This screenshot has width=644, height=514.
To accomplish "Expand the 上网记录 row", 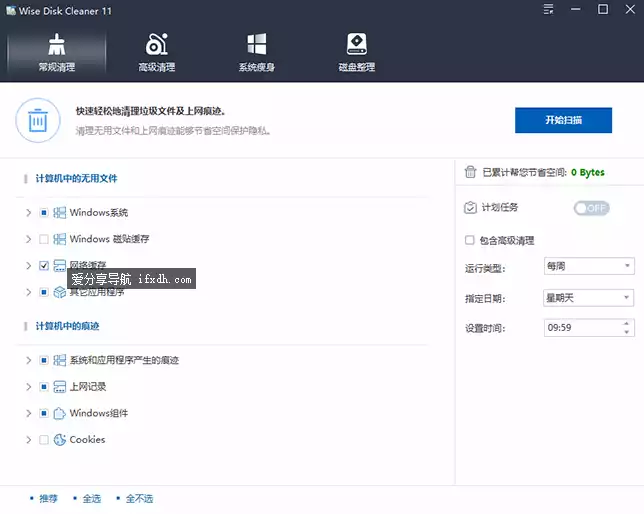I will (28, 387).
